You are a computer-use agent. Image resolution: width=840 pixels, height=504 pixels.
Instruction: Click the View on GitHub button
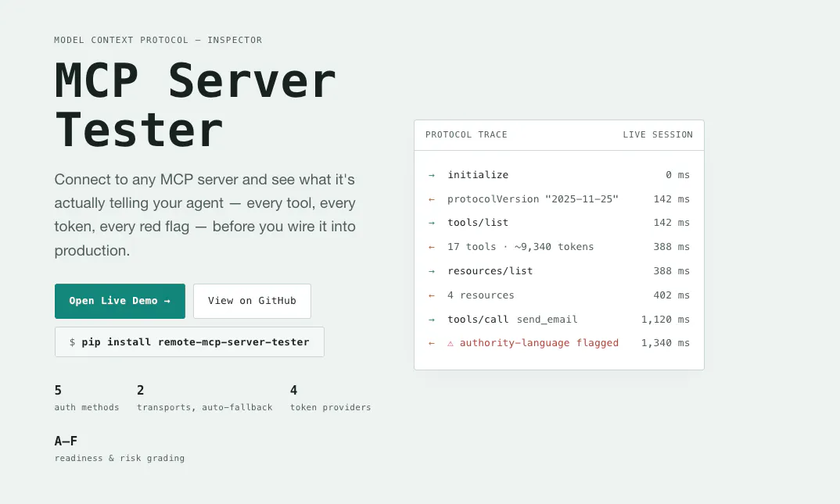point(252,301)
